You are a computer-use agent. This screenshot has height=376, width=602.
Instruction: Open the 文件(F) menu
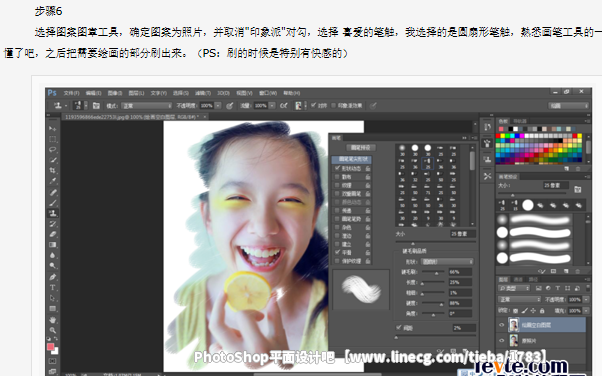pyautogui.click(x=71, y=93)
